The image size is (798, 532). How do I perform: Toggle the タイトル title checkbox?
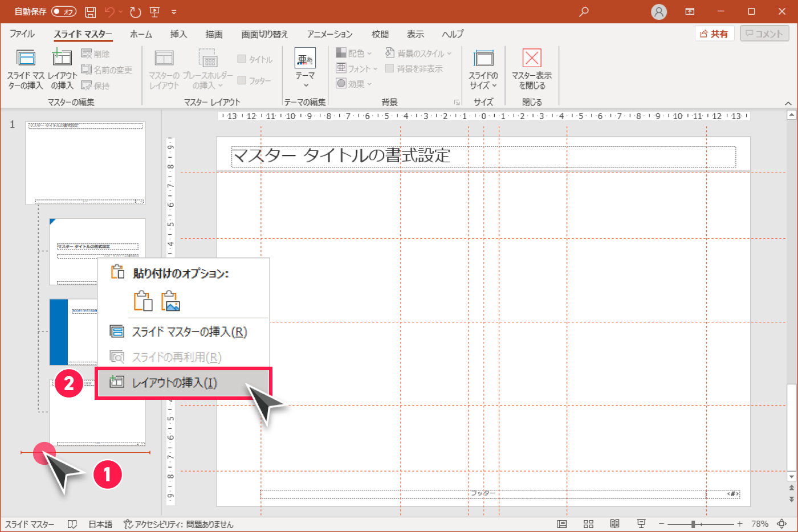click(242, 59)
